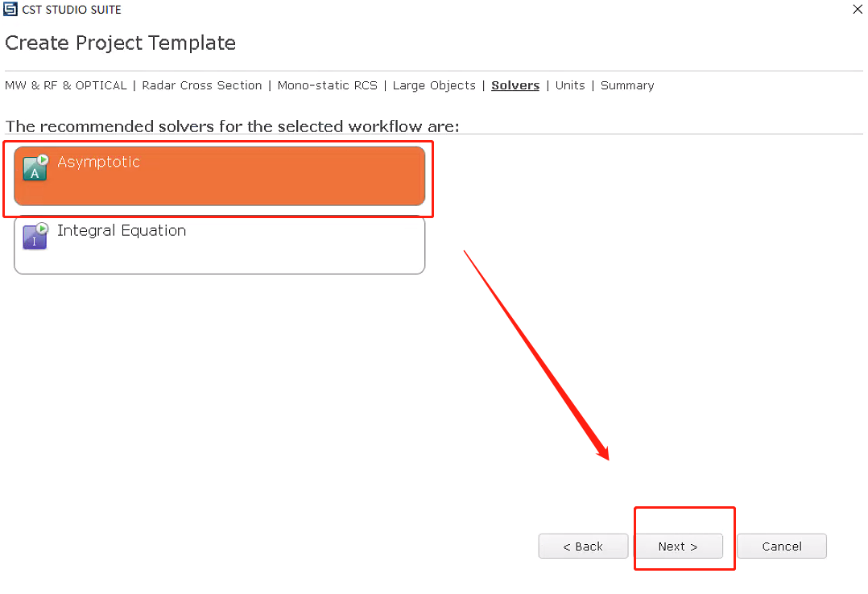The width and height of the screenshot is (868, 594).
Task: Cancel the project template creation
Action: 782,547
